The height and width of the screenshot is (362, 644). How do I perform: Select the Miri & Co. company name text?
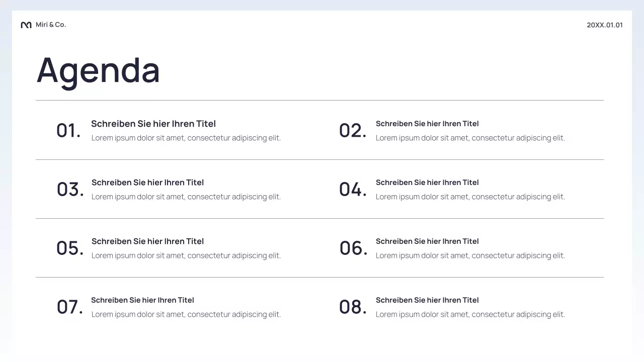(x=51, y=25)
